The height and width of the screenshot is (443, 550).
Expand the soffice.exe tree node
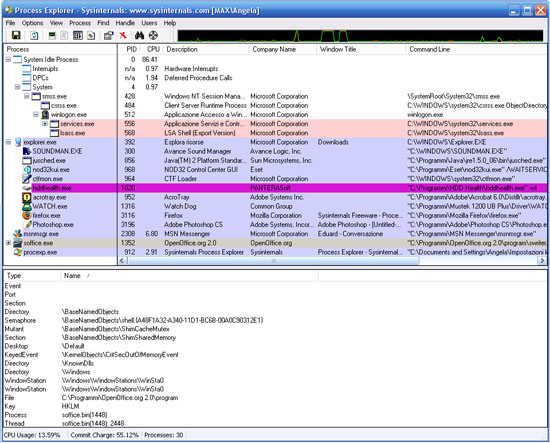click(8, 243)
